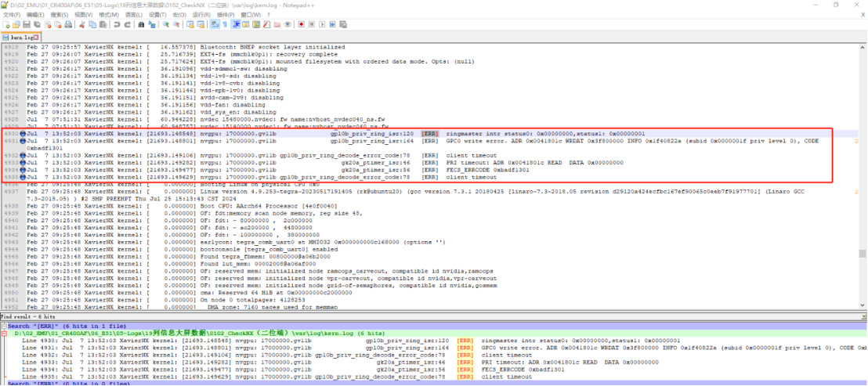Toggle Show All Characters pilcrow icon
868x386 pixels.
tap(225, 24)
